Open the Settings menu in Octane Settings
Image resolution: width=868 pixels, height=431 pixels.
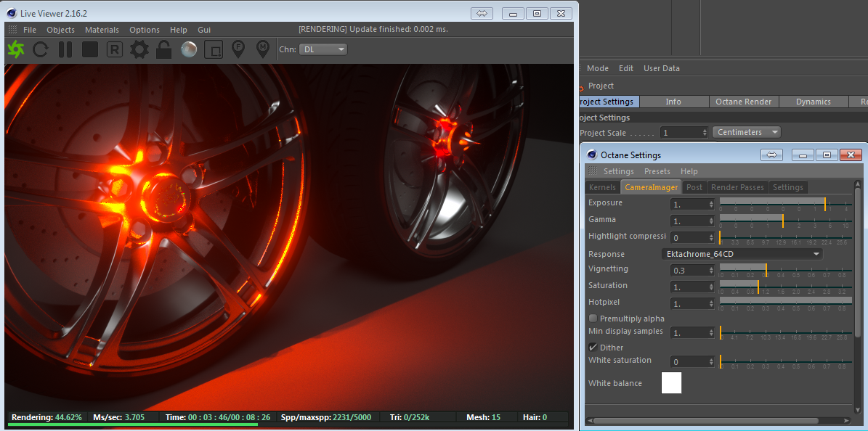618,171
